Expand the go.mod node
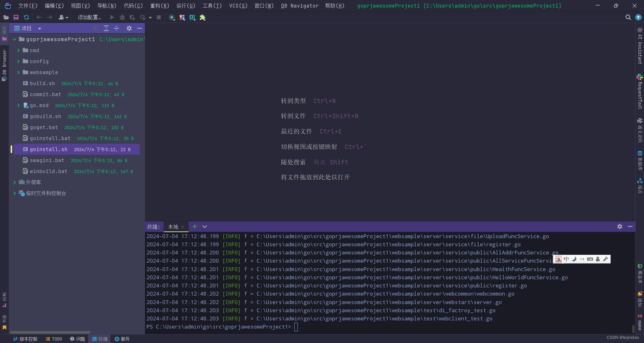Image resolution: width=644 pixels, height=343 pixels. (x=18, y=106)
